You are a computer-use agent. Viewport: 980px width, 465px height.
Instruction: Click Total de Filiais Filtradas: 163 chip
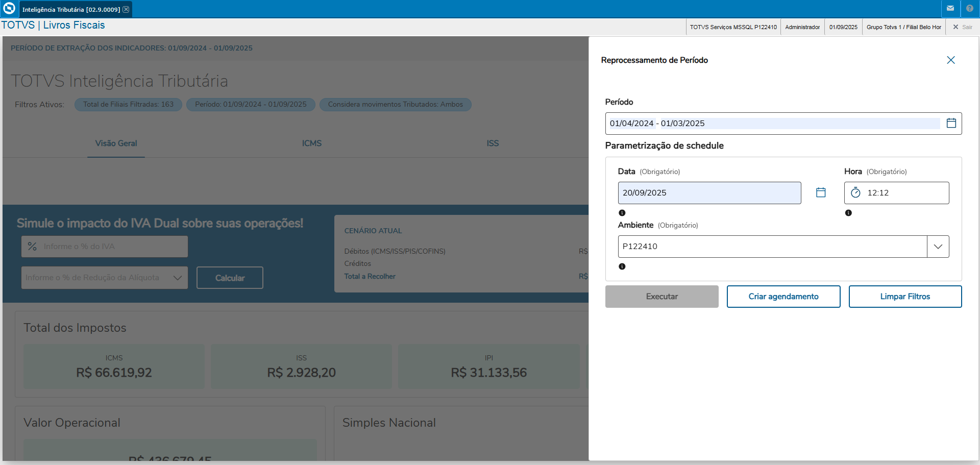(x=128, y=105)
